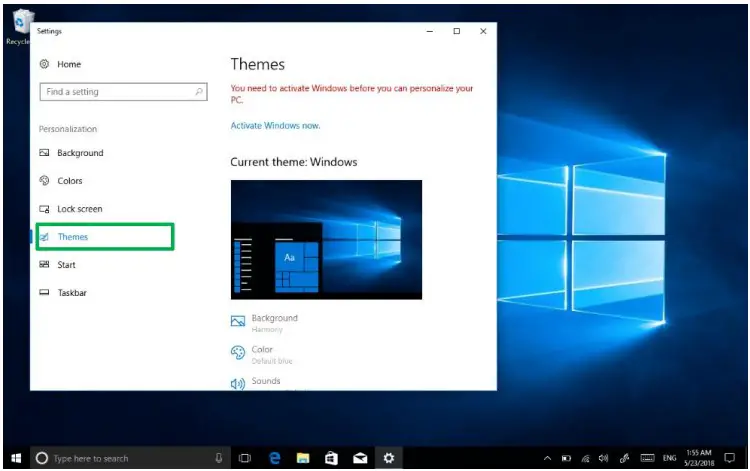
Task: Click the Taskbar icon in sidebar
Action: pos(44,292)
